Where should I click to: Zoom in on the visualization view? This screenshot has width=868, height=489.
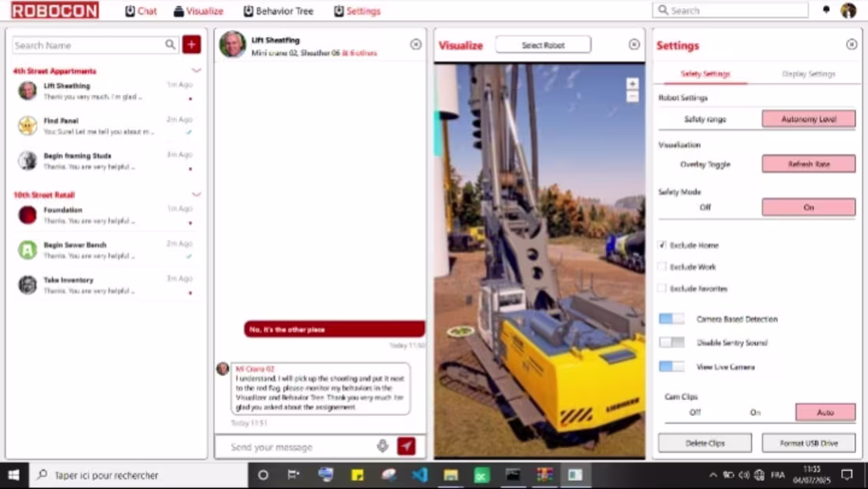pyautogui.click(x=632, y=84)
